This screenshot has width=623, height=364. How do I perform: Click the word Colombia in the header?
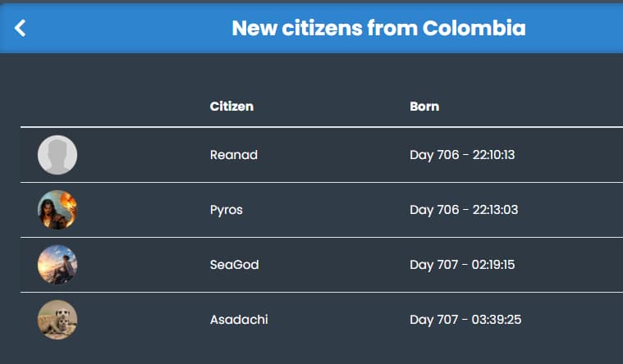[x=474, y=28]
